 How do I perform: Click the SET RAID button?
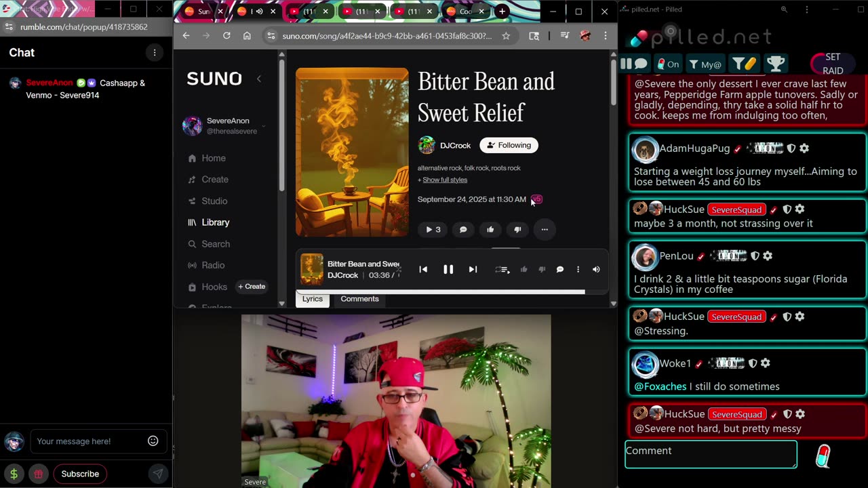833,64
